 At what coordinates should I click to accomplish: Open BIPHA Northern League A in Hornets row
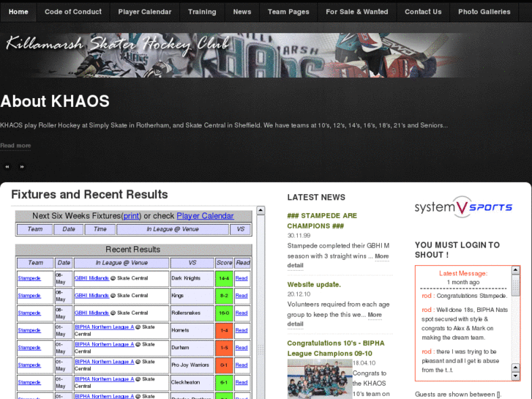(104, 327)
